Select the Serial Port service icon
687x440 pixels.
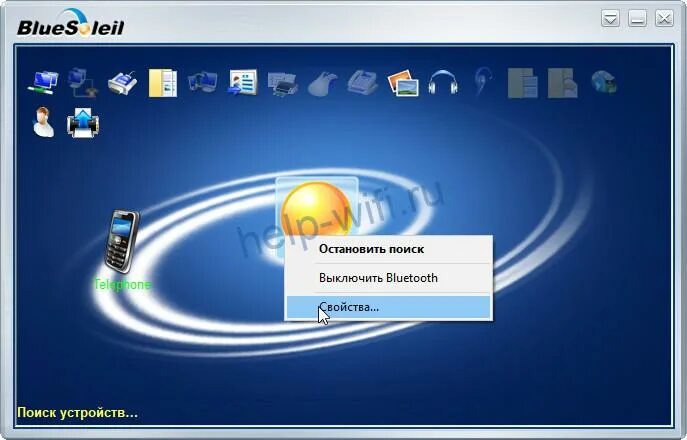click(x=123, y=82)
